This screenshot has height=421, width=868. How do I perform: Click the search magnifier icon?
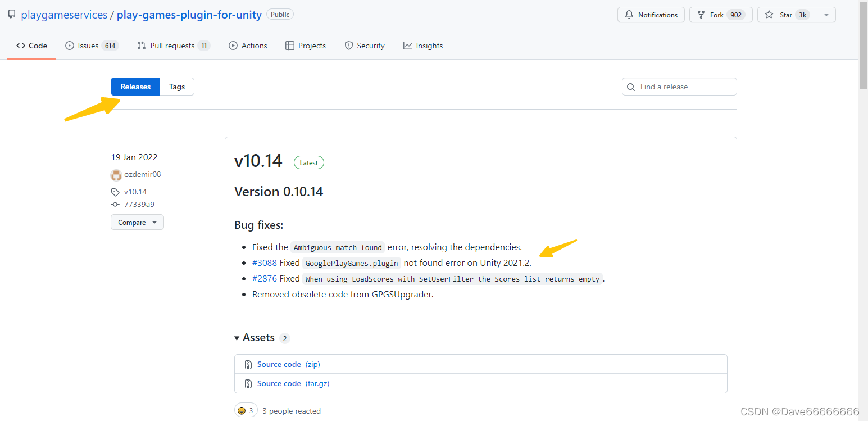pos(631,87)
